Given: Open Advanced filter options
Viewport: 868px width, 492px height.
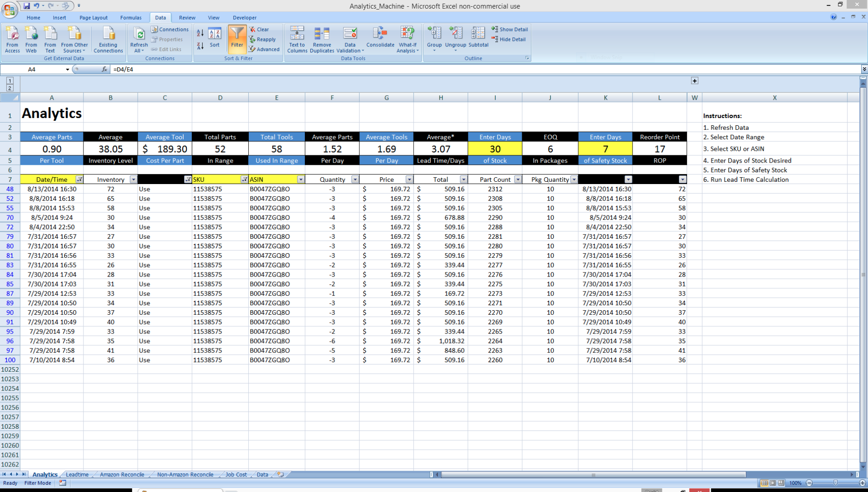Looking at the screenshot, I should click(x=265, y=49).
